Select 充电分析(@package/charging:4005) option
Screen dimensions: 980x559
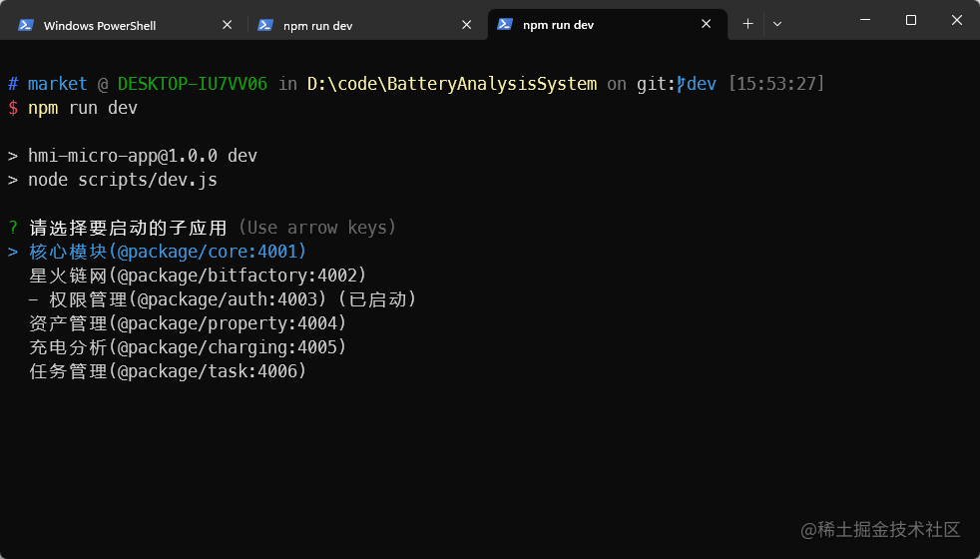188,347
